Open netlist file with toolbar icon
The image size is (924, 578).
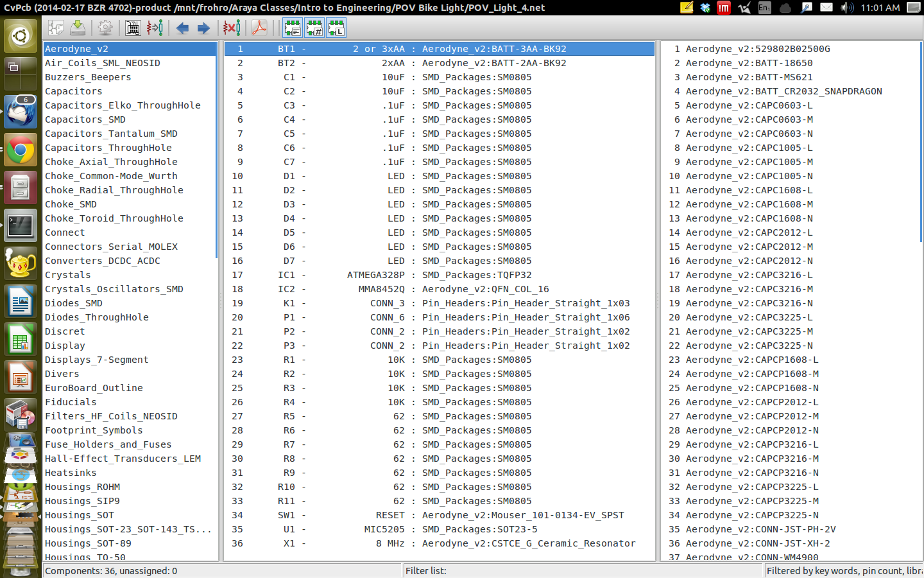tap(56, 28)
